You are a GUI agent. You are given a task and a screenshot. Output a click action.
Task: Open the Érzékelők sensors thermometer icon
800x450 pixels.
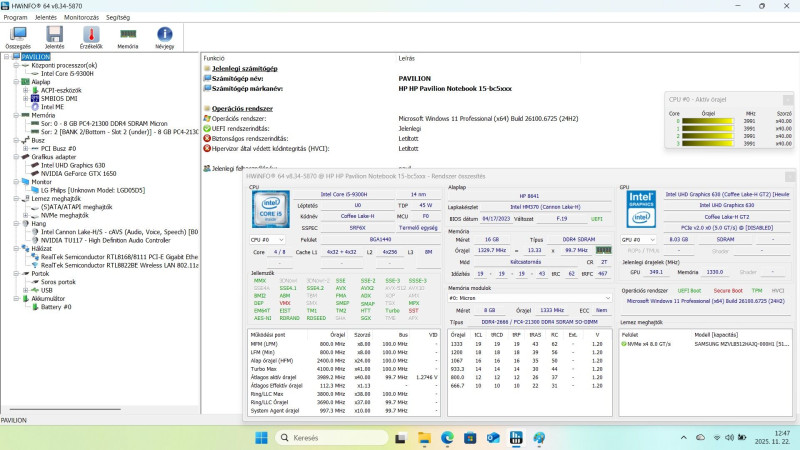91,37
